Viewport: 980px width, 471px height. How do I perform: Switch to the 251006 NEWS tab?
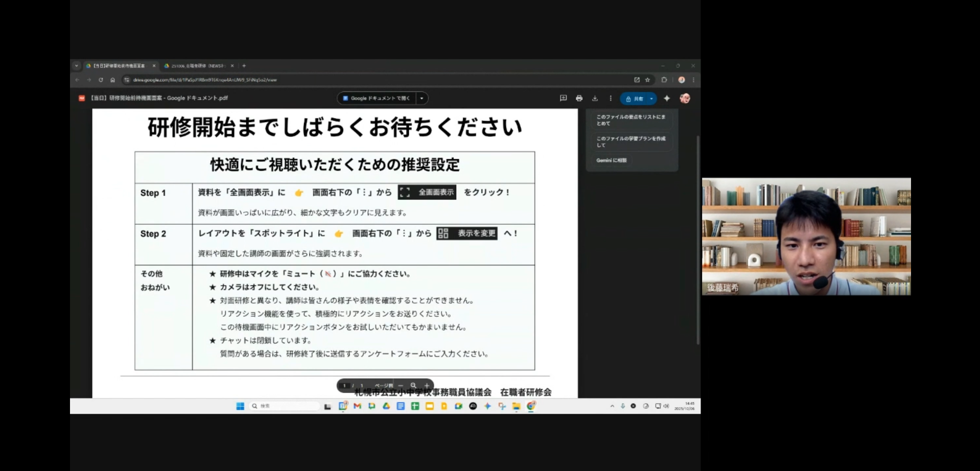click(197, 66)
